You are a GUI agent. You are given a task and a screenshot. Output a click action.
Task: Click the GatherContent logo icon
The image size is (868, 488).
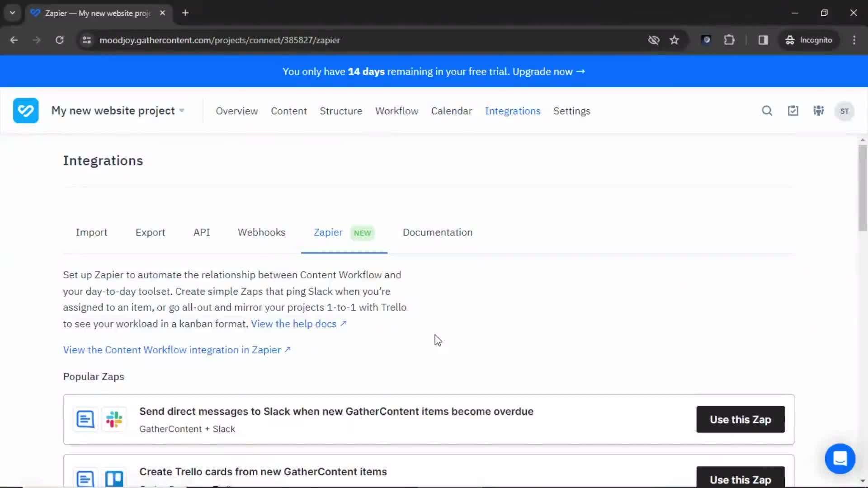tap(26, 111)
